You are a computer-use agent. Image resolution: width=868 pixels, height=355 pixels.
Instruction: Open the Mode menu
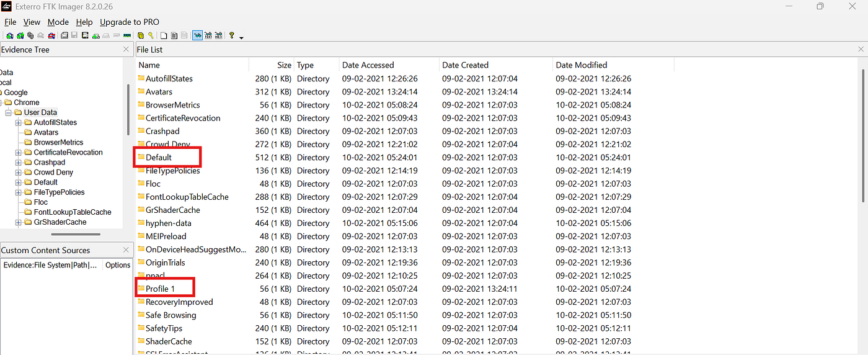click(58, 22)
